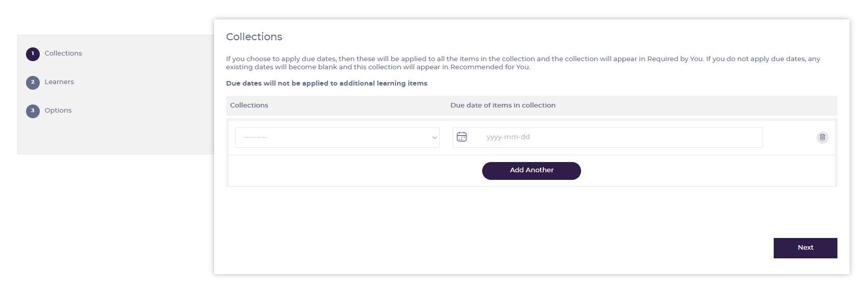This screenshot has width=868, height=293.
Task: Select the dashed placeholder in collection dropdown
Action: 255,138
